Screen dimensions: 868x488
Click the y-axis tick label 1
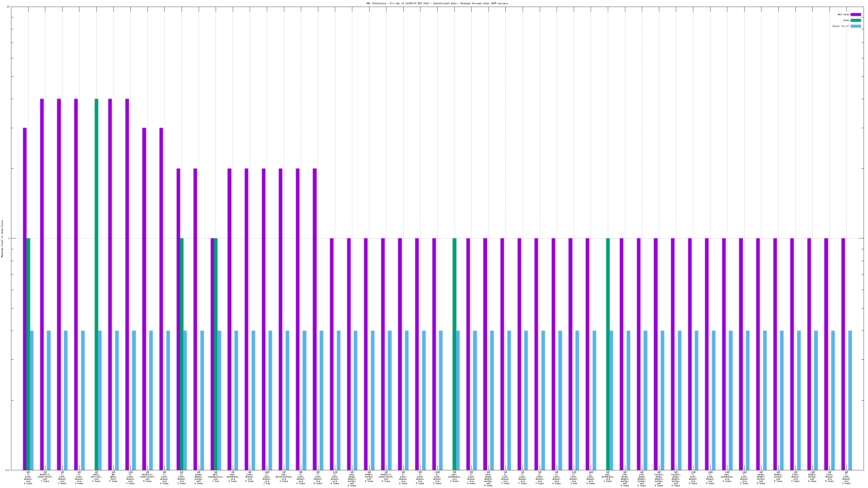pos(9,238)
